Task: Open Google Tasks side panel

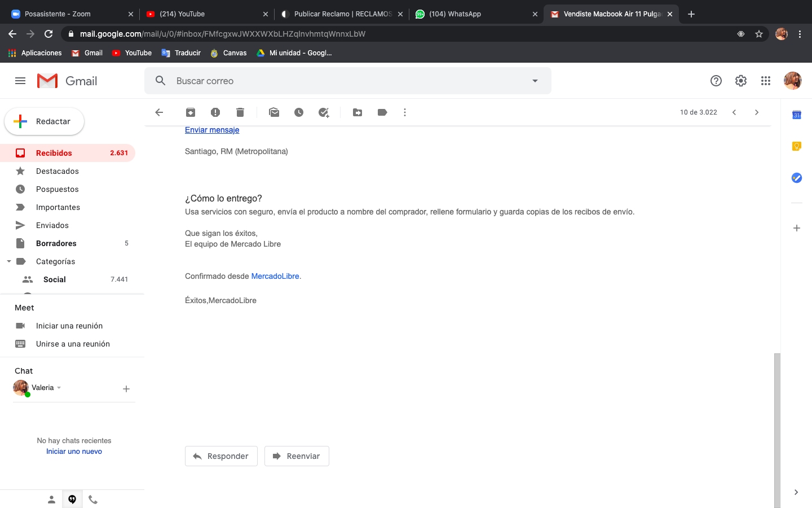Action: point(797,178)
